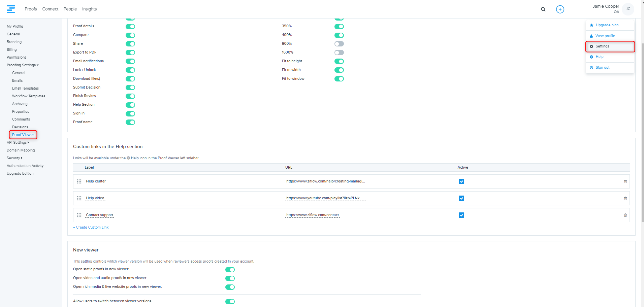The width and height of the screenshot is (644, 307).
Task: Click the Ziflow logo icon
Action: coord(11,9)
